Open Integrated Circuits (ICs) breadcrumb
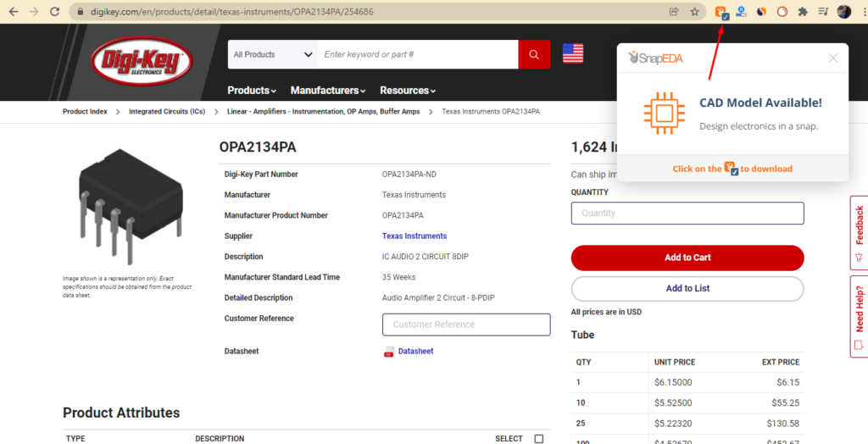 [167, 111]
